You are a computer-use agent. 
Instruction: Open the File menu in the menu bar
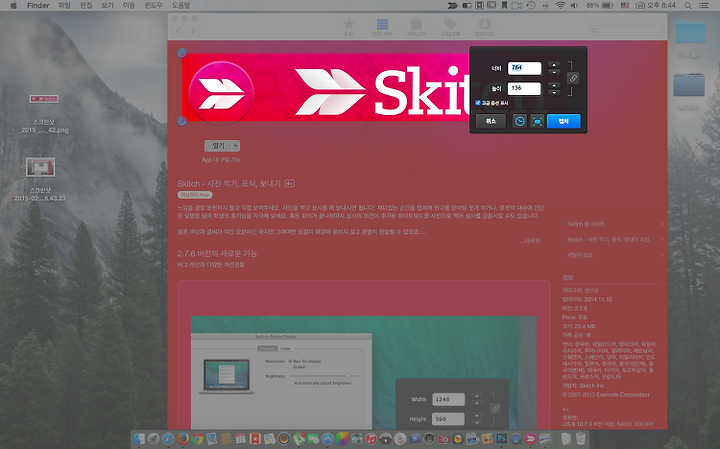point(65,6)
